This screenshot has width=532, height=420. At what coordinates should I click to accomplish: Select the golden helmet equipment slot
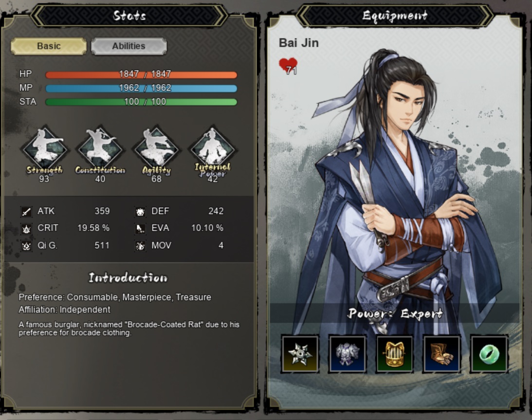coord(394,354)
